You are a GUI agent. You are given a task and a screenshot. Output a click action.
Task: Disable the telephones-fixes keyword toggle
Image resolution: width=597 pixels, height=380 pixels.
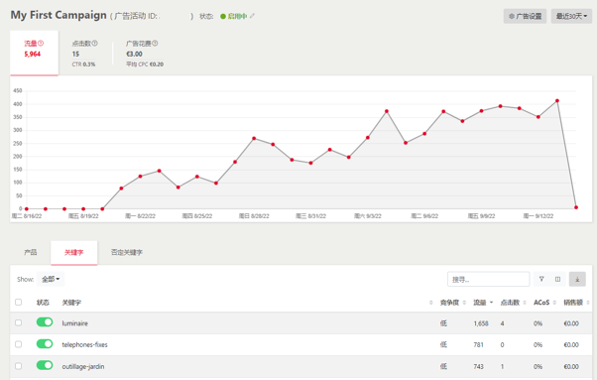[x=45, y=344]
